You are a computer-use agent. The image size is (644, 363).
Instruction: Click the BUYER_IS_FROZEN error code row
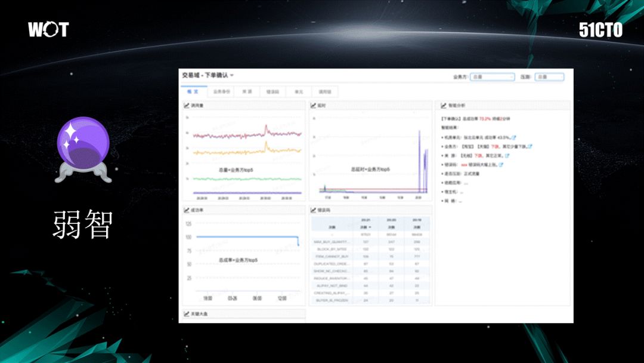[x=370, y=300]
